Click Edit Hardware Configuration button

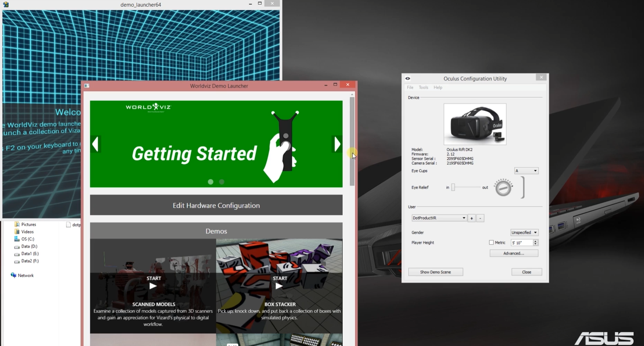tap(216, 205)
